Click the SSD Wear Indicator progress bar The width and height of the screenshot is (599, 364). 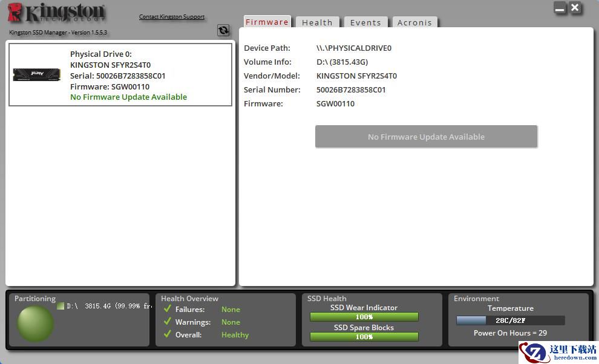364,317
